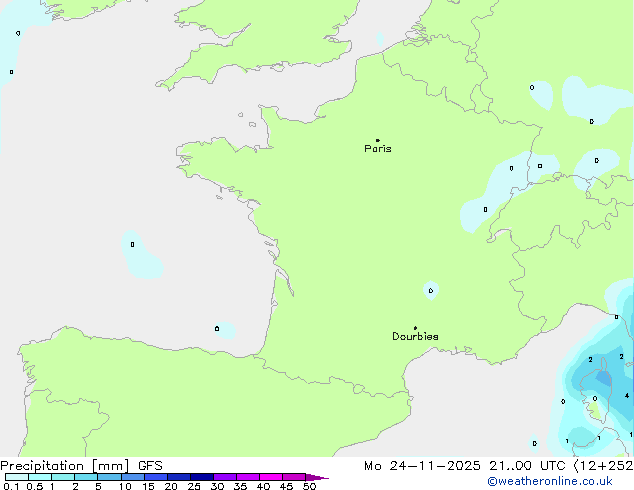Select the 30–35 mm purple legend box
This screenshot has width=634, height=490.
(225, 477)
